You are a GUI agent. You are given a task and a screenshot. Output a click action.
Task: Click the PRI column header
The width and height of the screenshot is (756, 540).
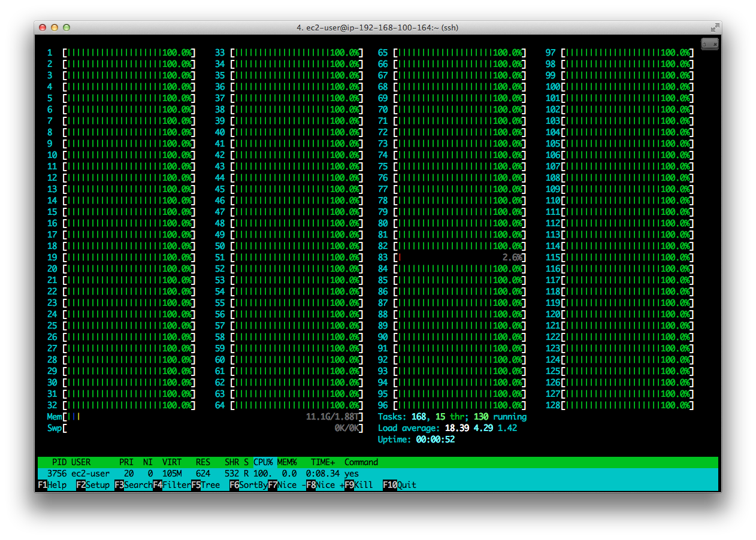coord(126,462)
